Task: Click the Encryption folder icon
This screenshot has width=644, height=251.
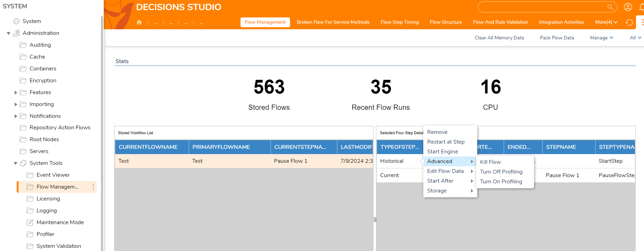Action: [23, 81]
